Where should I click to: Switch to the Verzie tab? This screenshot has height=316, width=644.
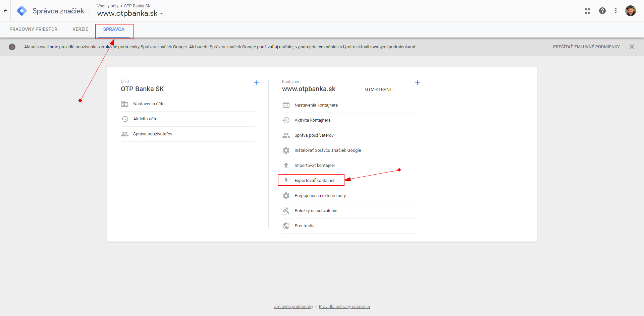tap(80, 29)
